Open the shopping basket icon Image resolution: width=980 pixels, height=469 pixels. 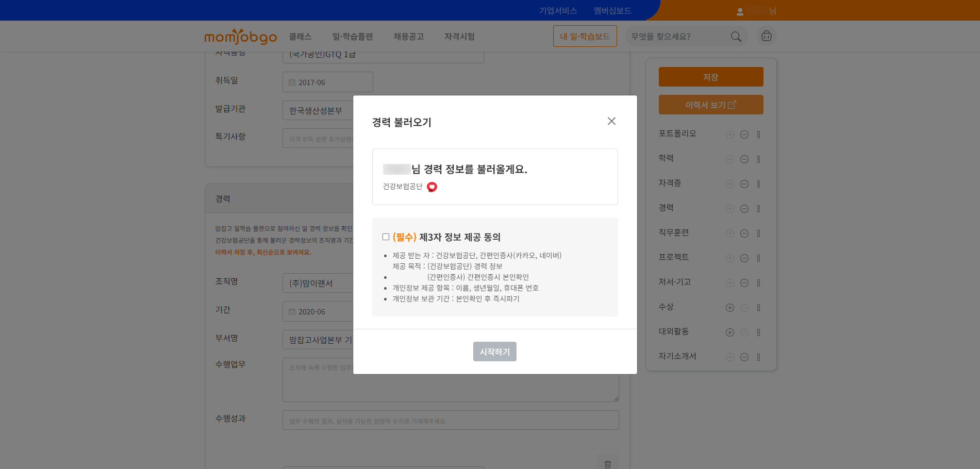click(x=766, y=36)
